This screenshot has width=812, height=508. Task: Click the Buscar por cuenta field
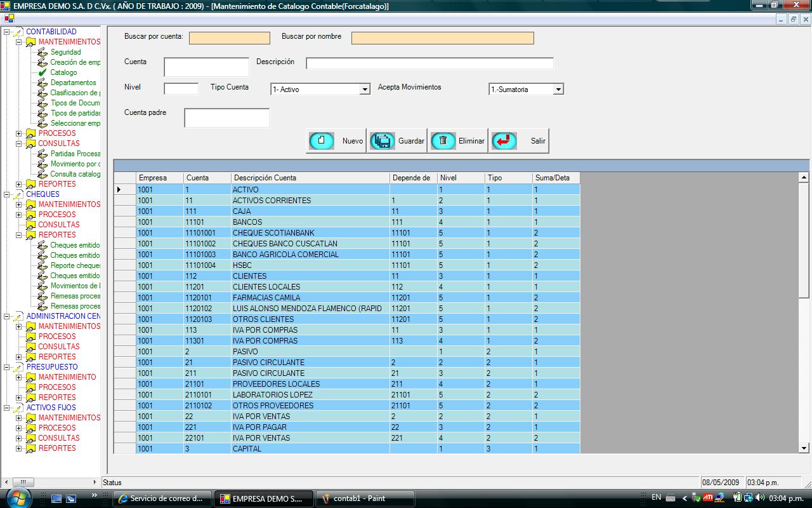click(x=230, y=38)
